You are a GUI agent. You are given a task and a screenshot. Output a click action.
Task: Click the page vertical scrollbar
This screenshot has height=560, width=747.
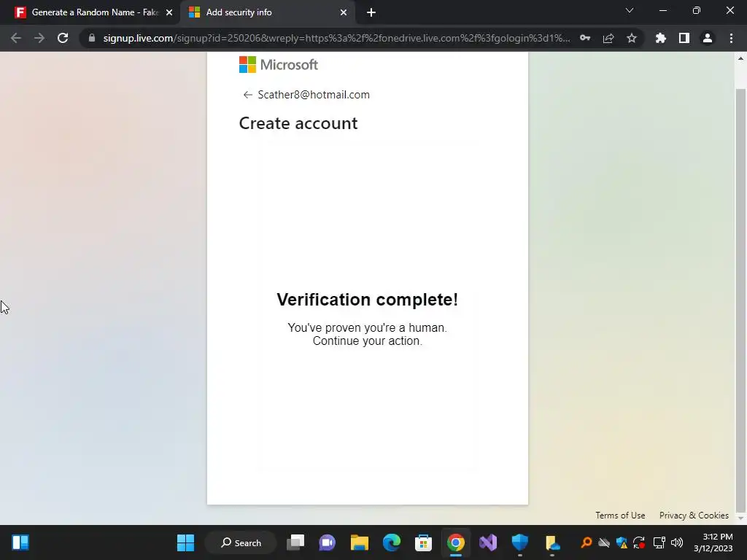[x=740, y=300]
